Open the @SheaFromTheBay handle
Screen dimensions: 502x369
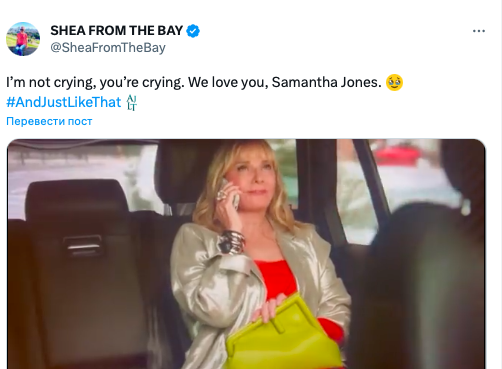[108, 47]
